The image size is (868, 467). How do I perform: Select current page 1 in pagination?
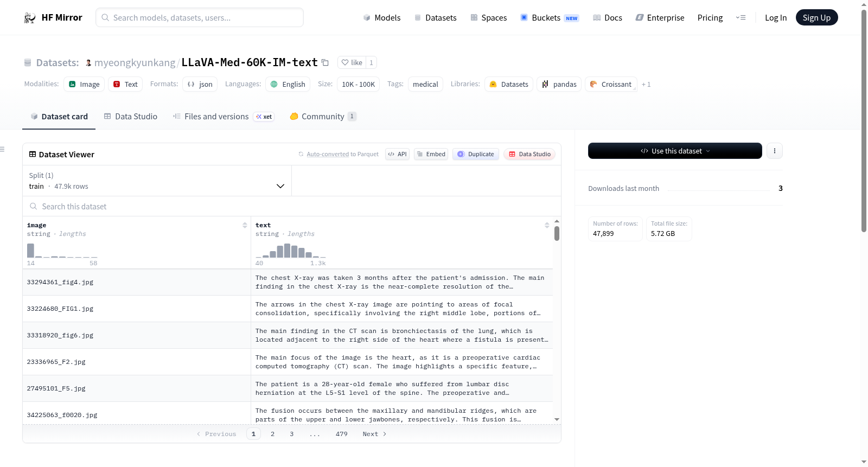pyautogui.click(x=253, y=434)
